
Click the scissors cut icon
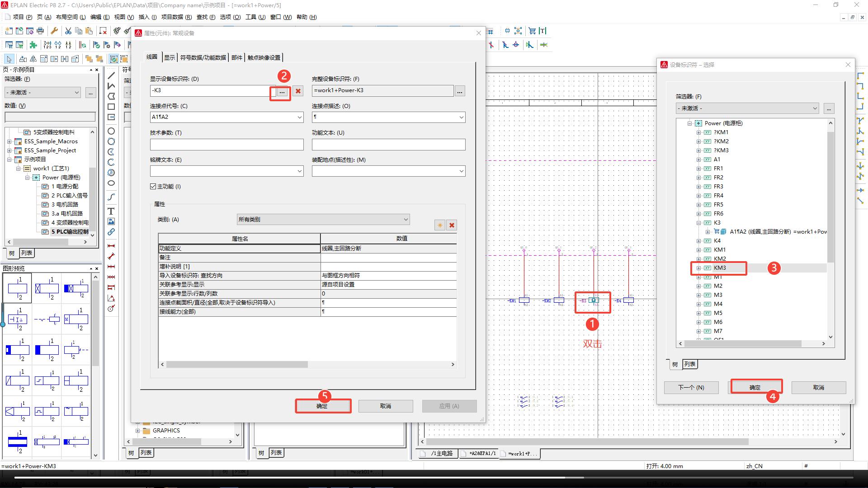[68, 31]
